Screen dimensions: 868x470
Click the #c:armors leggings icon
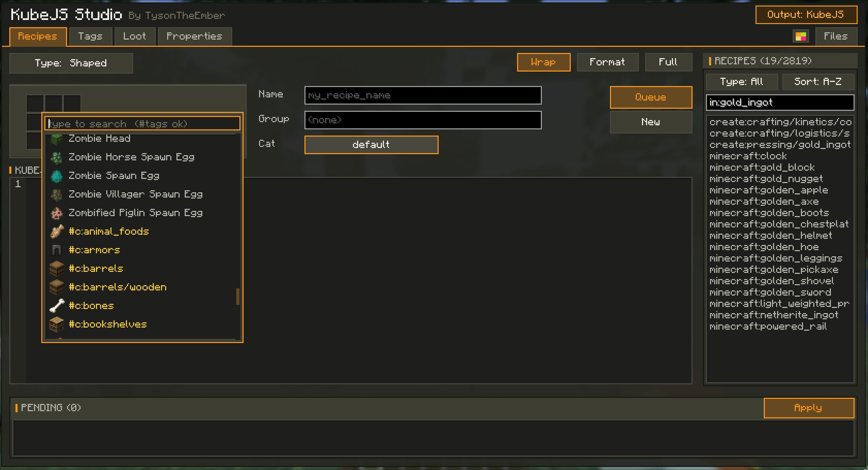click(x=57, y=250)
